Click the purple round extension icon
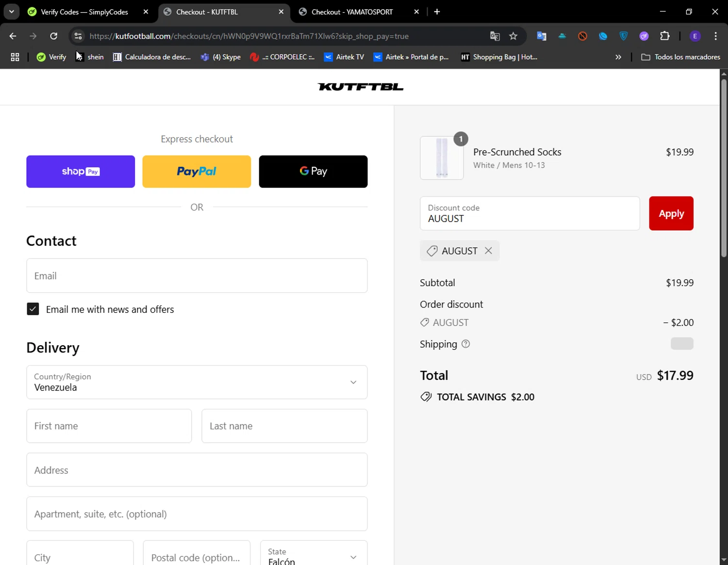Screen dimensions: 728x565 (644, 36)
